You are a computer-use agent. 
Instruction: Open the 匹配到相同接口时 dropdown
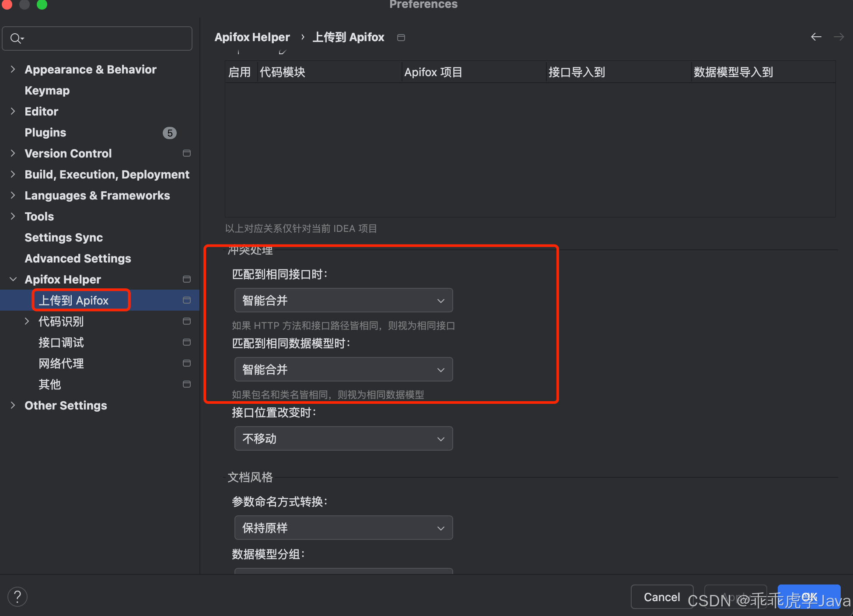[x=343, y=301]
